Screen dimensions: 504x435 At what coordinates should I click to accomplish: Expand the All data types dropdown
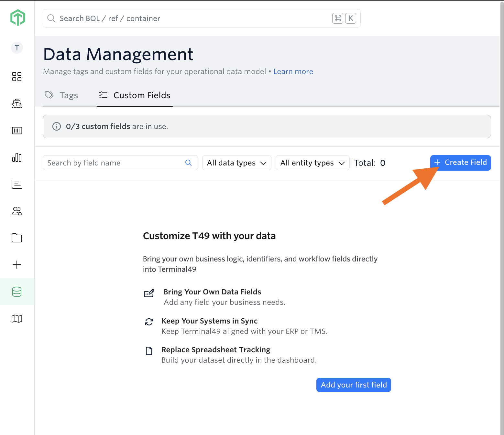pyautogui.click(x=236, y=163)
